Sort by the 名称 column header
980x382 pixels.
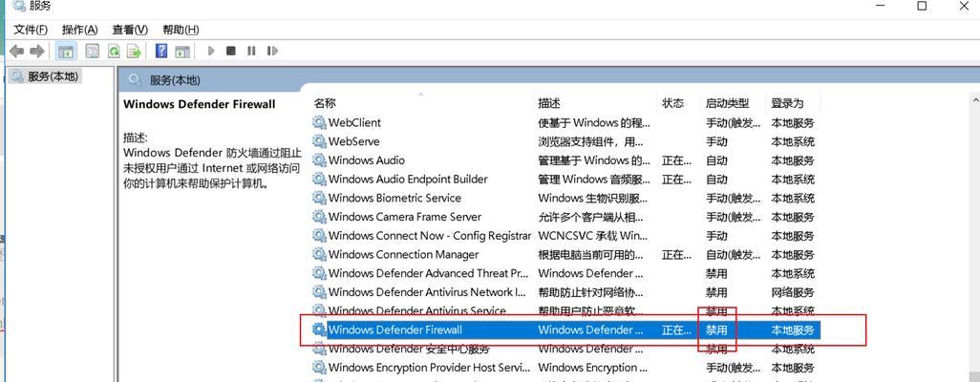pos(325,103)
